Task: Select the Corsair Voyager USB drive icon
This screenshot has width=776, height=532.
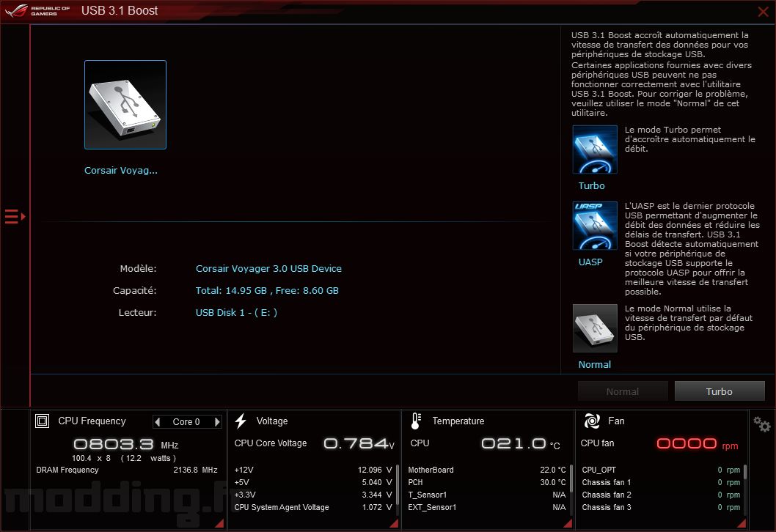Action: [125, 105]
